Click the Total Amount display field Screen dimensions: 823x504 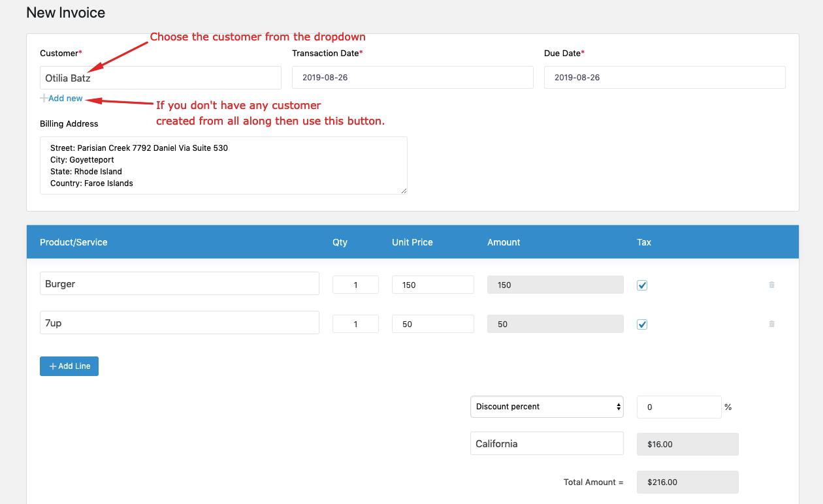point(687,482)
